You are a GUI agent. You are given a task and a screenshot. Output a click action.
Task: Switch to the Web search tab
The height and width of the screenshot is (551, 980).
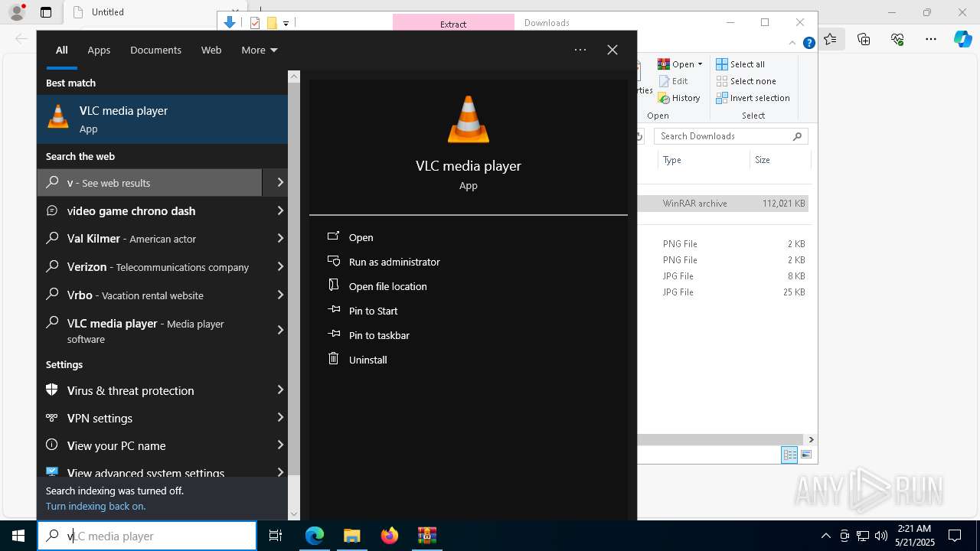pyautogui.click(x=211, y=50)
